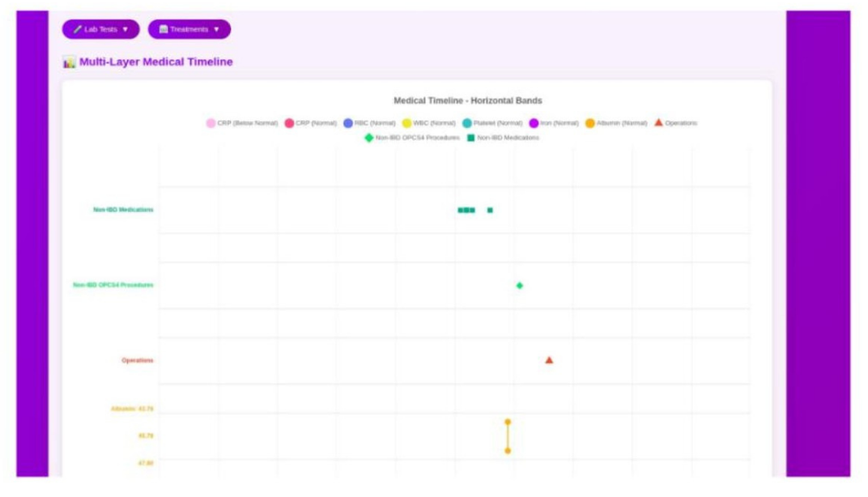Click the Non-IBD Medications legend square
Screen dimensions: 868x497
(x=471, y=138)
